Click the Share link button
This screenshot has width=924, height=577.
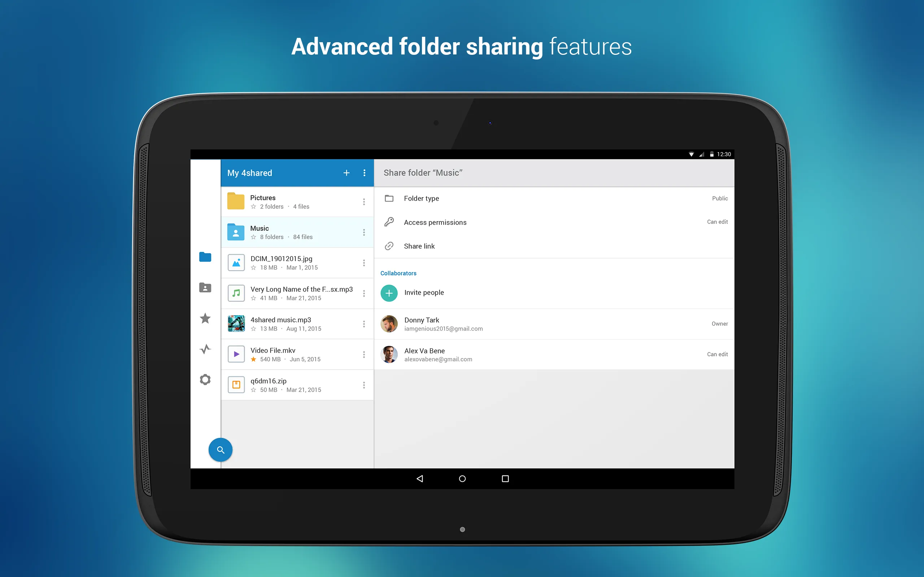click(420, 245)
